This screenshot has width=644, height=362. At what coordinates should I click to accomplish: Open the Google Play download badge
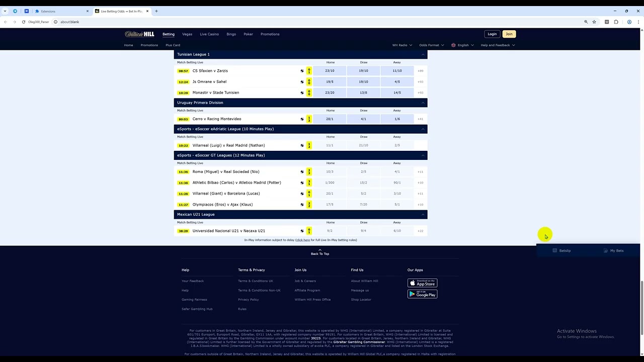422,294
